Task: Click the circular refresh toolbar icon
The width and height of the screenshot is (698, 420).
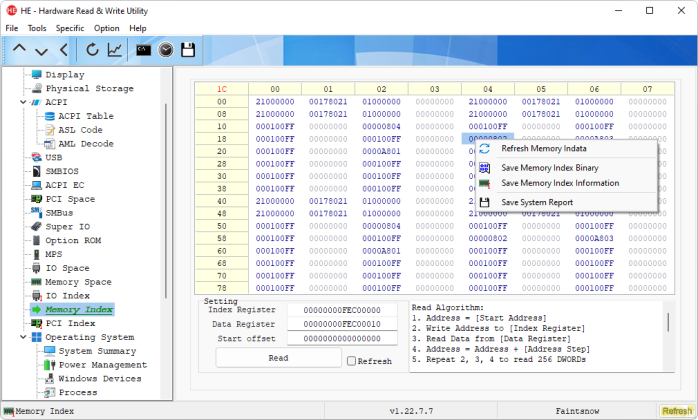Action: pos(92,49)
